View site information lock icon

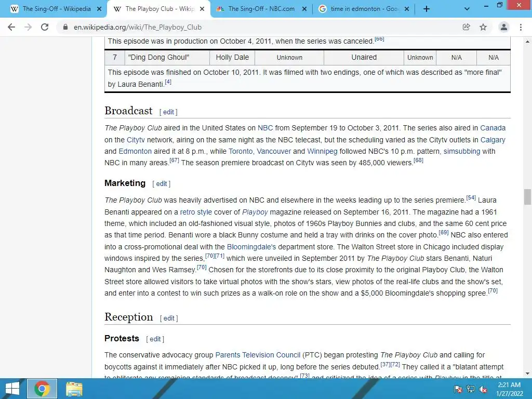click(x=65, y=27)
